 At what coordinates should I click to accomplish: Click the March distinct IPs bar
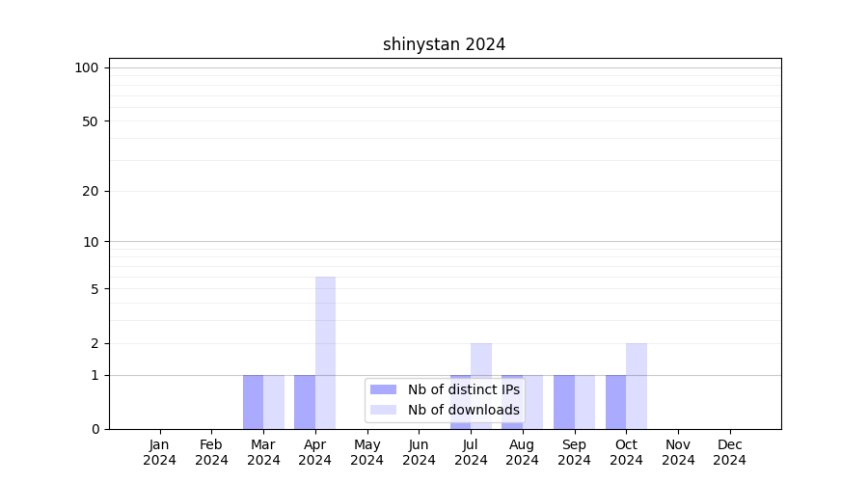(253, 402)
